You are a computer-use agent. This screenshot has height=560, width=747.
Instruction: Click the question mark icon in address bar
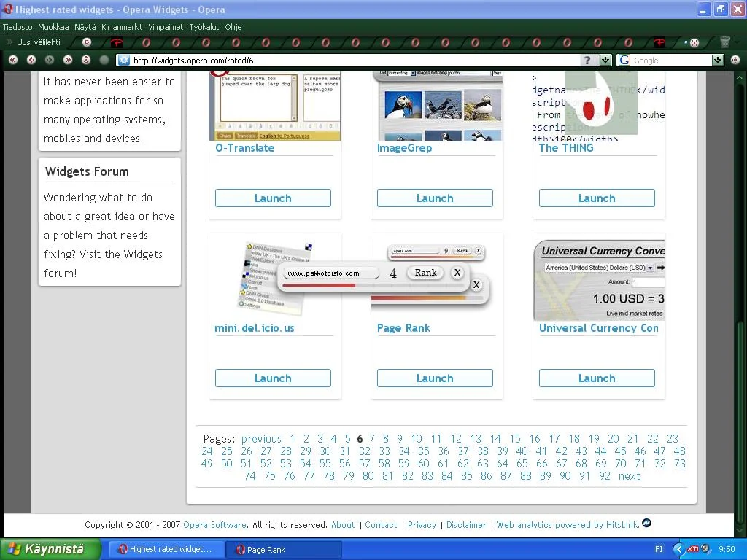tap(587, 61)
